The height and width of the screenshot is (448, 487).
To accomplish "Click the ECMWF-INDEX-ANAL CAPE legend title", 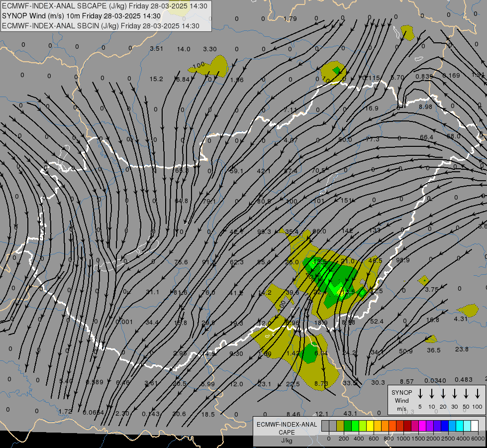I will pos(287,428).
